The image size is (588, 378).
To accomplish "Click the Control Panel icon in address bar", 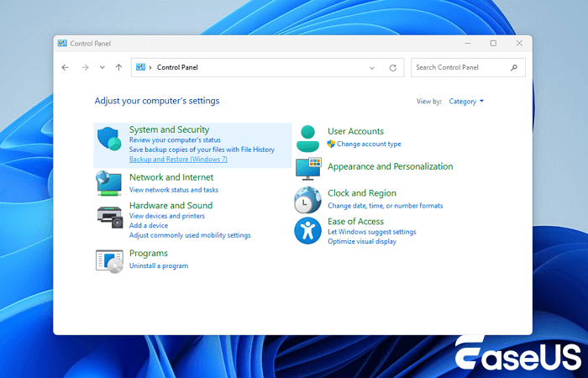I will coord(140,67).
